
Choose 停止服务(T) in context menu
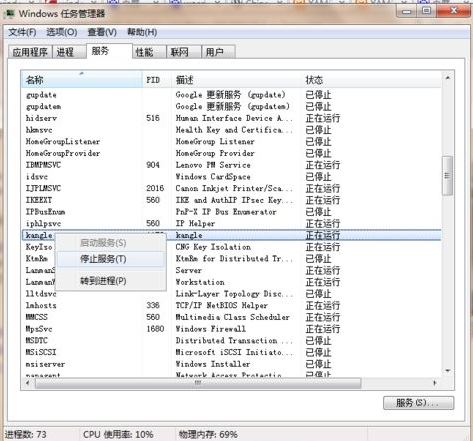pos(111,259)
